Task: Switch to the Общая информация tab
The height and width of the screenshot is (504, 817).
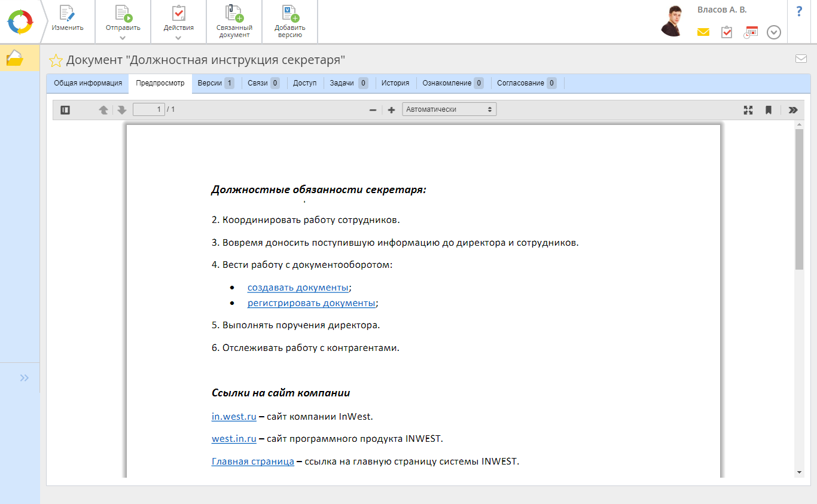Action: tap(88, 83)
